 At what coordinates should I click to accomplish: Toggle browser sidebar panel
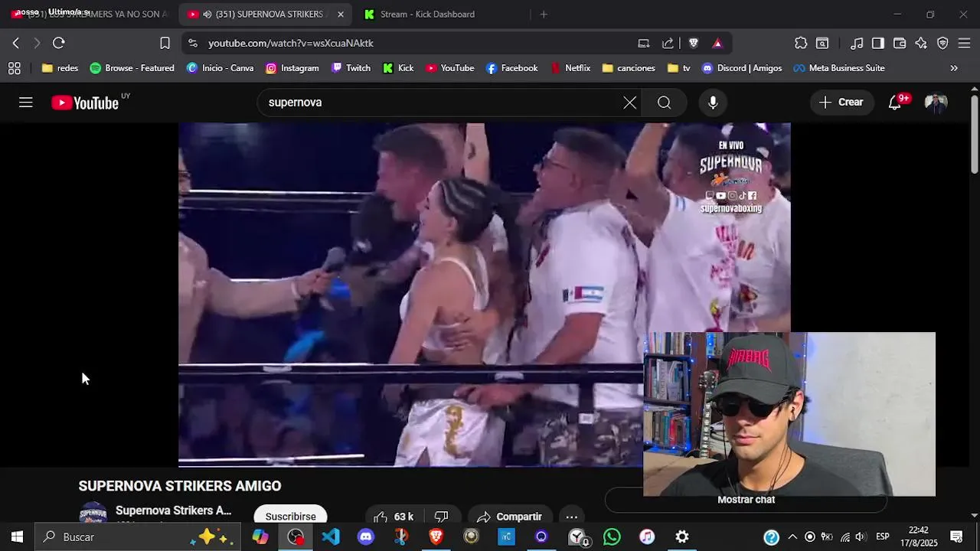point(878,43)
